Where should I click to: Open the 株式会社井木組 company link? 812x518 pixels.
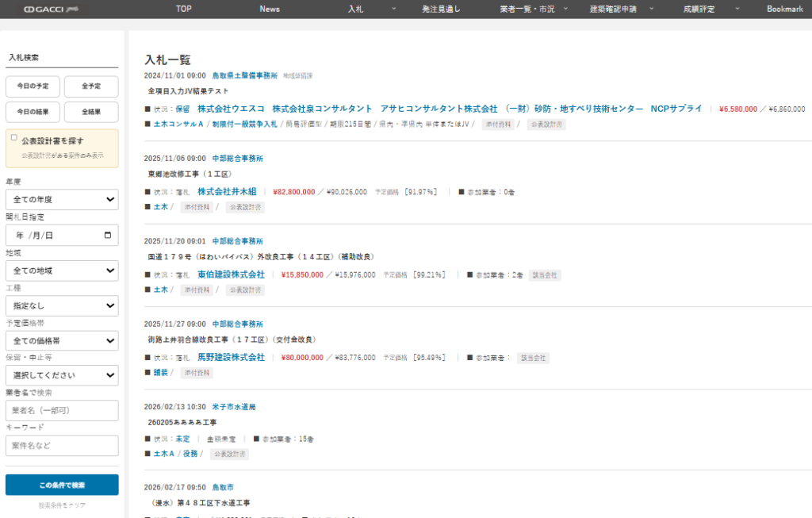[227, 192]
